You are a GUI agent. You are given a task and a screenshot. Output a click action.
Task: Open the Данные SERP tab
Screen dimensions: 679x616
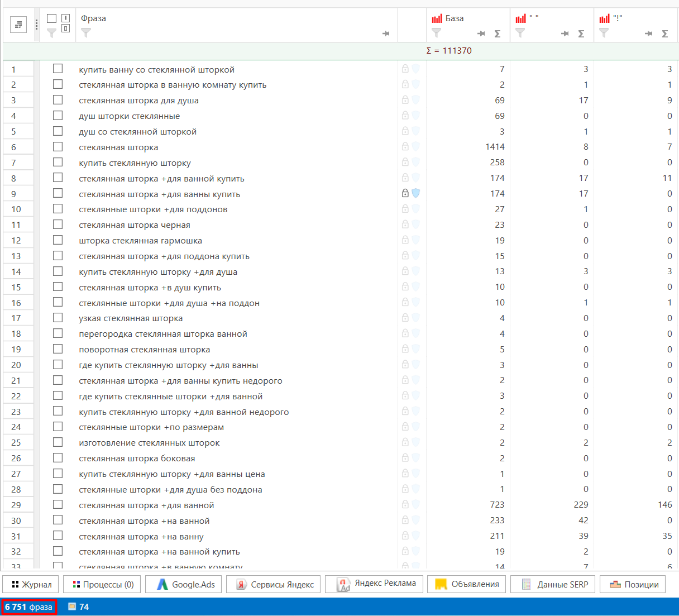click(x=554, y=584)
